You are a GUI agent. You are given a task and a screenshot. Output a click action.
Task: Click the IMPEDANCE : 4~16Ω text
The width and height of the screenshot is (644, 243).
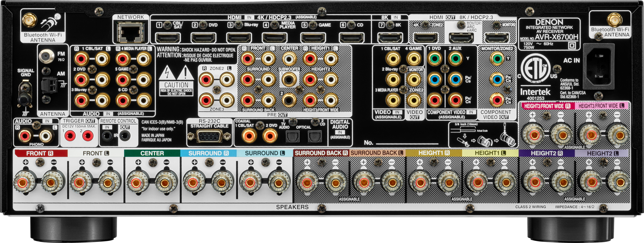575,207
